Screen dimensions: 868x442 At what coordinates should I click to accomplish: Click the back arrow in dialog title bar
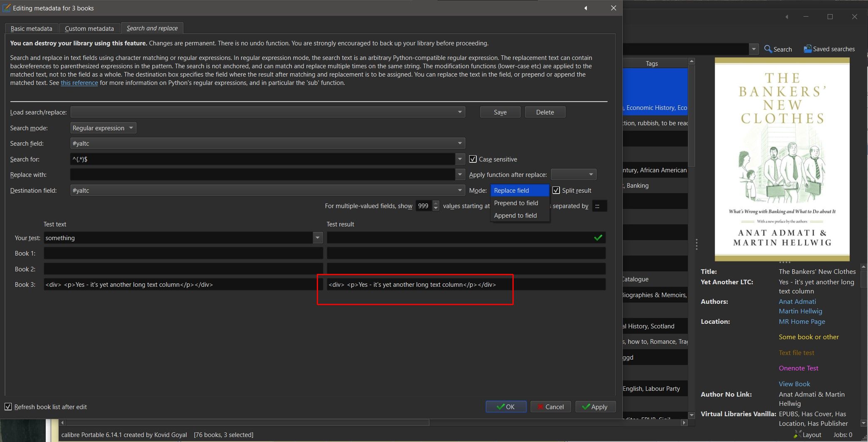click(x=586, y=8)
